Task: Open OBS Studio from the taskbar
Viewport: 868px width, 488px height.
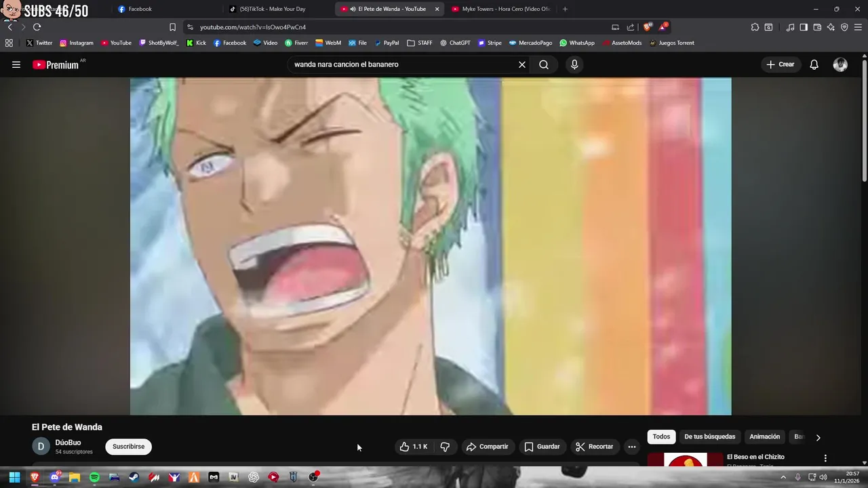Action: tap(313, 477)
